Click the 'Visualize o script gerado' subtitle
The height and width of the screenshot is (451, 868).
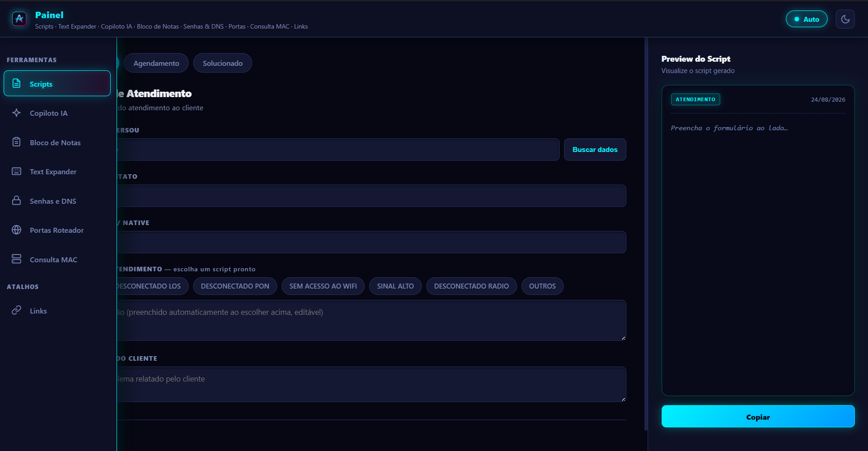click(x=698, y=71)
